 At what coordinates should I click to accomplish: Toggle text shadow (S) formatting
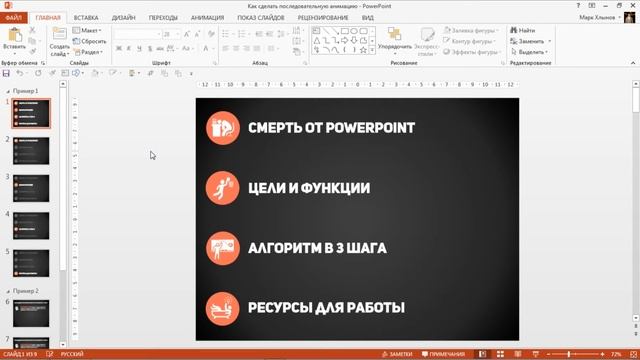150,49
